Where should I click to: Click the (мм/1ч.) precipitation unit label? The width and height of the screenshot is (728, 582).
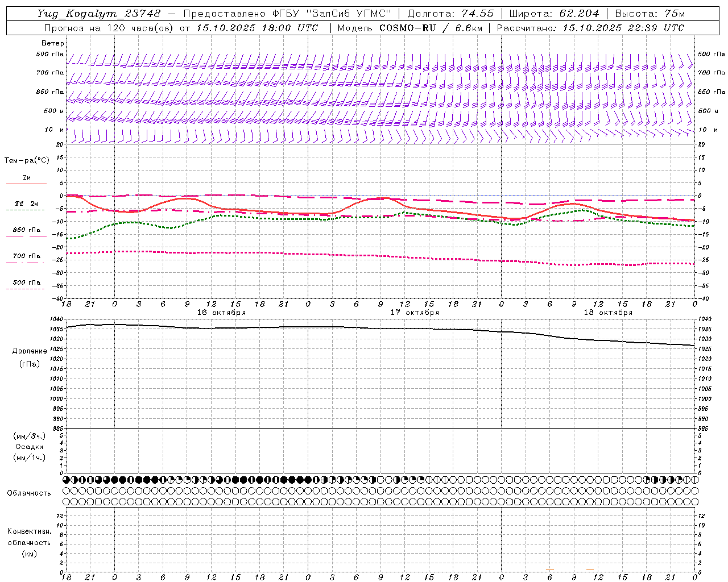(x=30, y=458)
